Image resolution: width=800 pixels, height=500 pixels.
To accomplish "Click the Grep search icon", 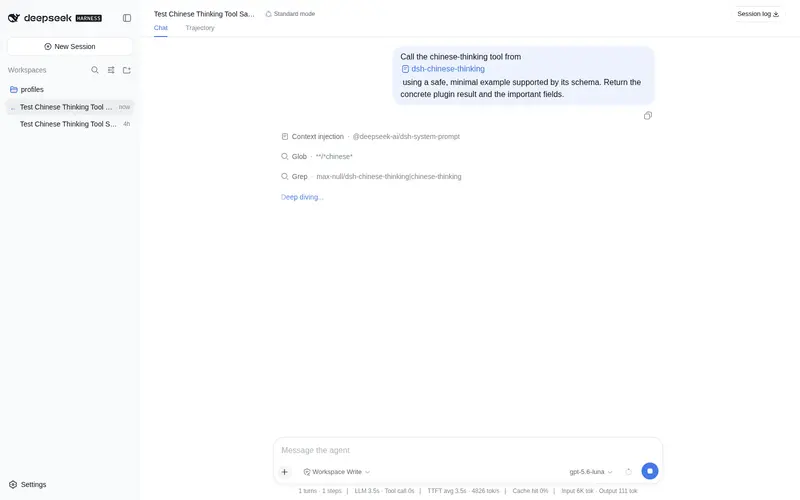I will point(285,177).
